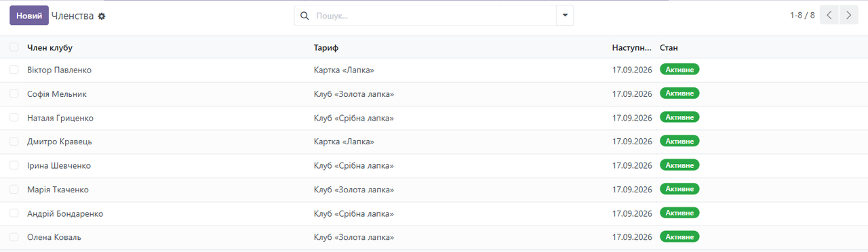Click Активне badge in Олена Коваль row
Image resolution: width=868 pixels, height=252 pixels.
pyautogui.click(x=679, y=236)
